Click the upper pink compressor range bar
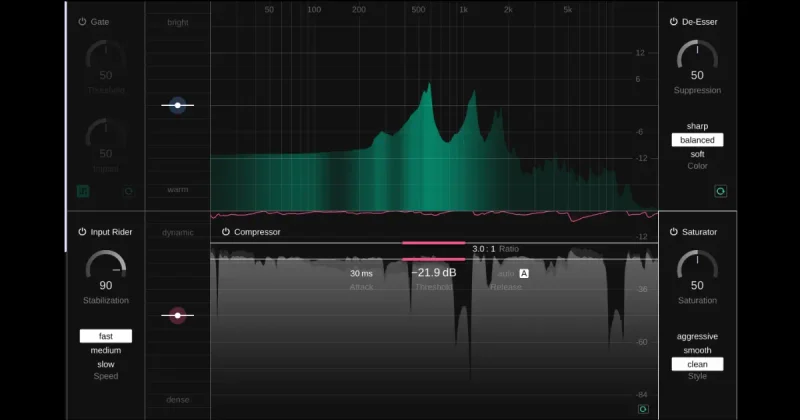 [x=434, y=243]
